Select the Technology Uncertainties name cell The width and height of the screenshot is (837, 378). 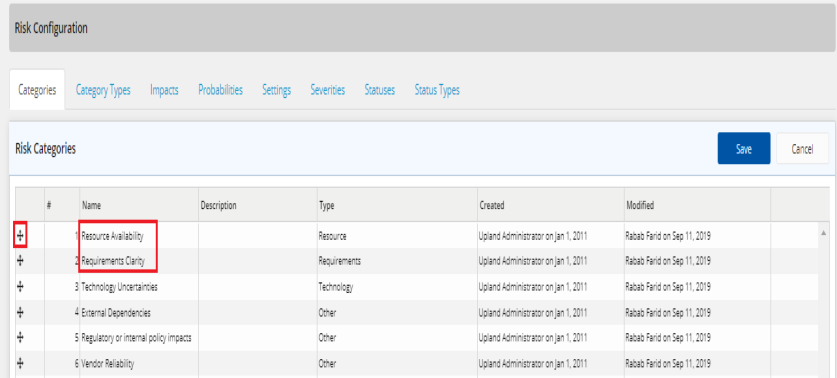[x=139, y=287]
